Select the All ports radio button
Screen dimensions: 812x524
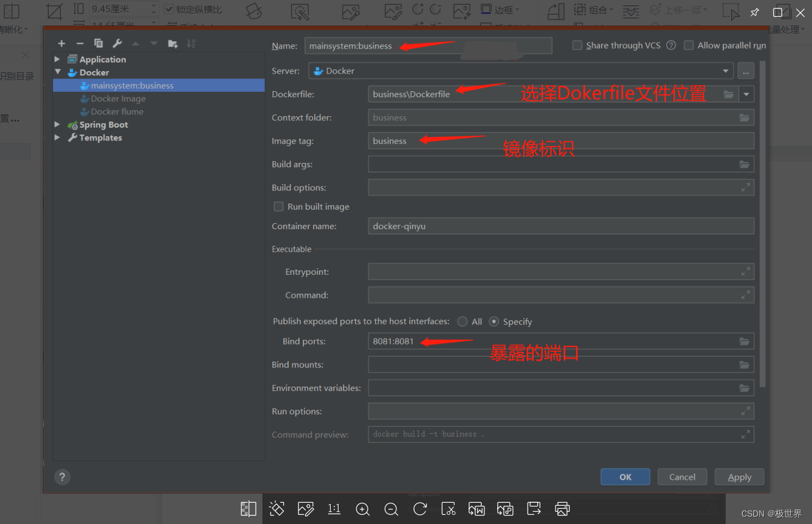coord(463,322)
